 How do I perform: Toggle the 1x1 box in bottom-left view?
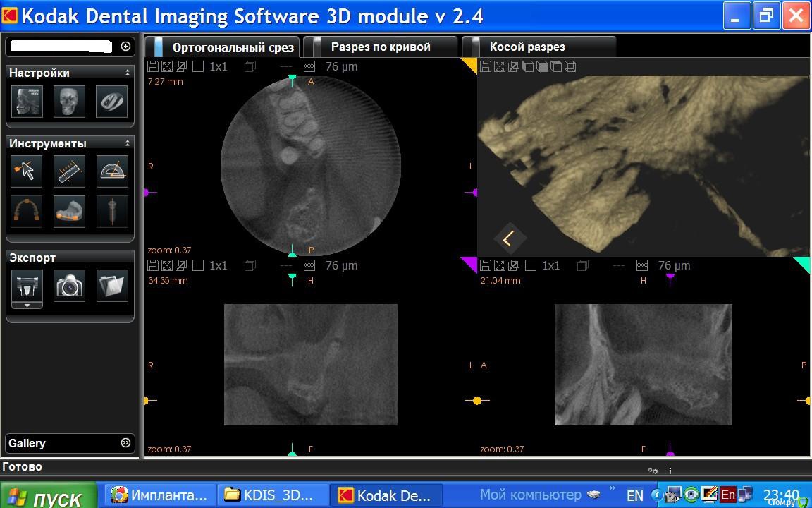[x=198, y=266]
